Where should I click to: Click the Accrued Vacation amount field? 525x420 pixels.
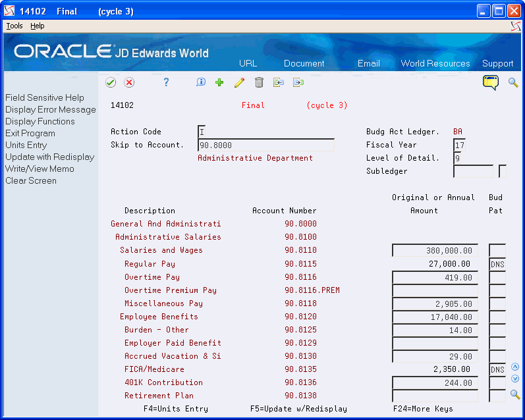(x=435, y=356)
